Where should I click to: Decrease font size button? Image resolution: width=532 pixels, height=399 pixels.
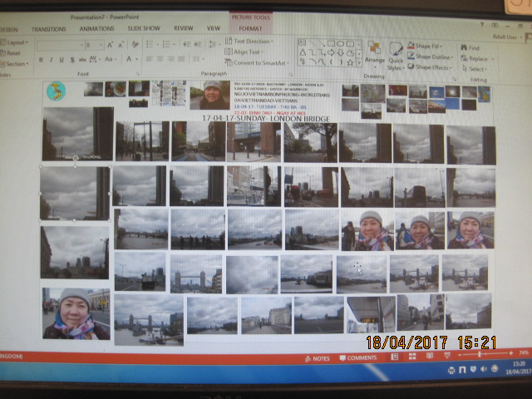click(121, 45)
